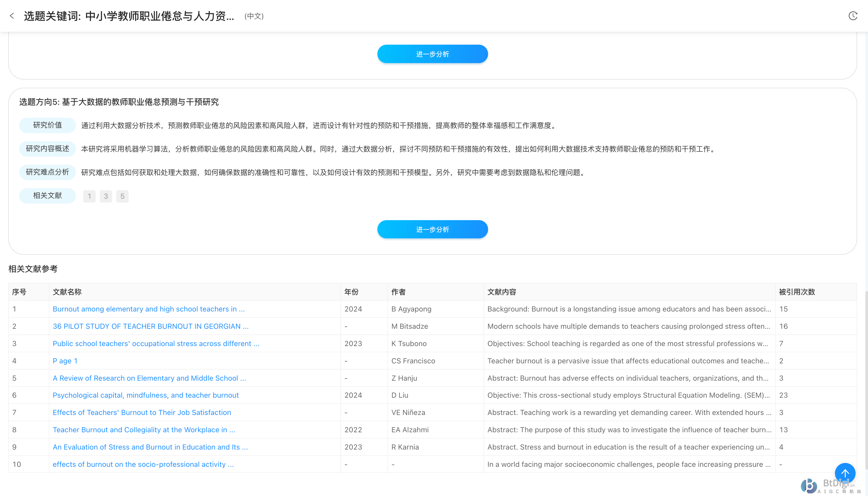Screen dimensions: 868x496
Task: Open reference chip 5 next to 相关文献
Action: 122,196
